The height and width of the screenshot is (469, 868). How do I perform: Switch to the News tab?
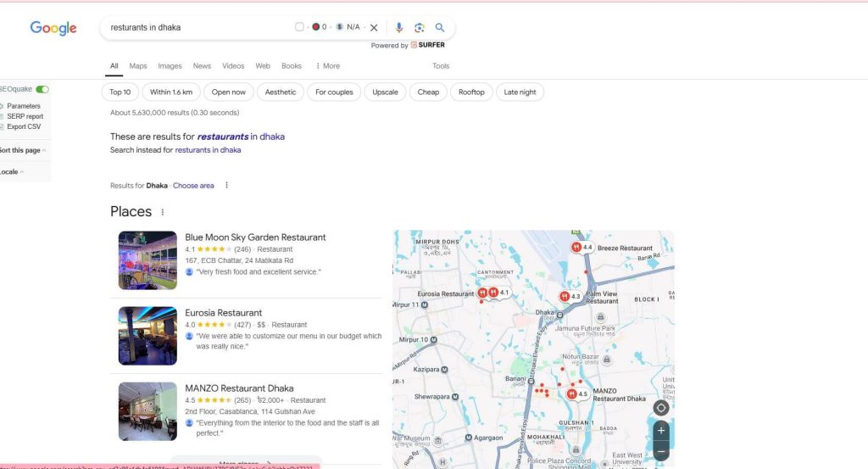click(x=202, y=66)
